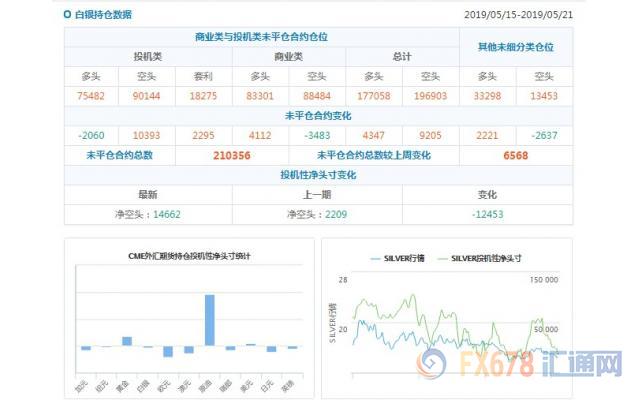This screenshot has height=400, width=640.
Task: Click the 空头 header under 其他未细分类仓位
Action: click(544, 76)
